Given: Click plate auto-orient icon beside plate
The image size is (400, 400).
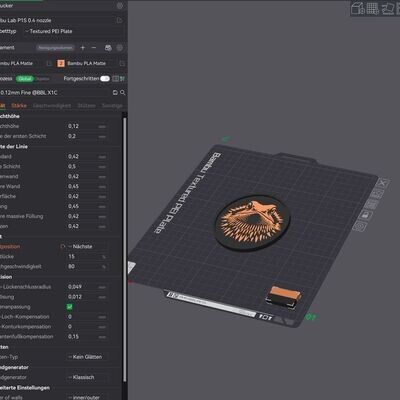Looking at the screenshot, I should pos(378,193).
